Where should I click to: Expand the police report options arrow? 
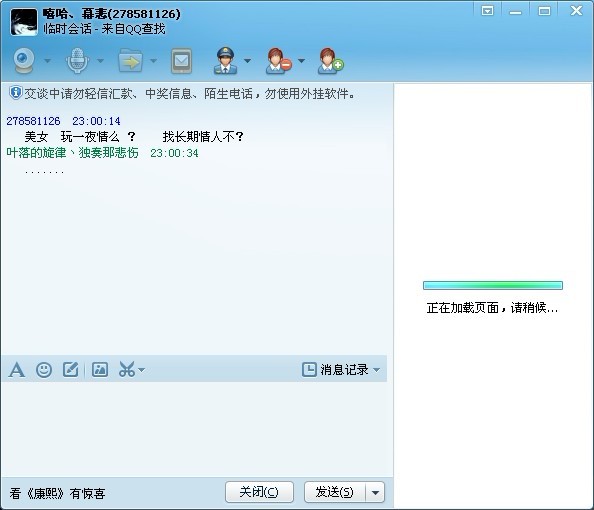click(x=247, y=61)
